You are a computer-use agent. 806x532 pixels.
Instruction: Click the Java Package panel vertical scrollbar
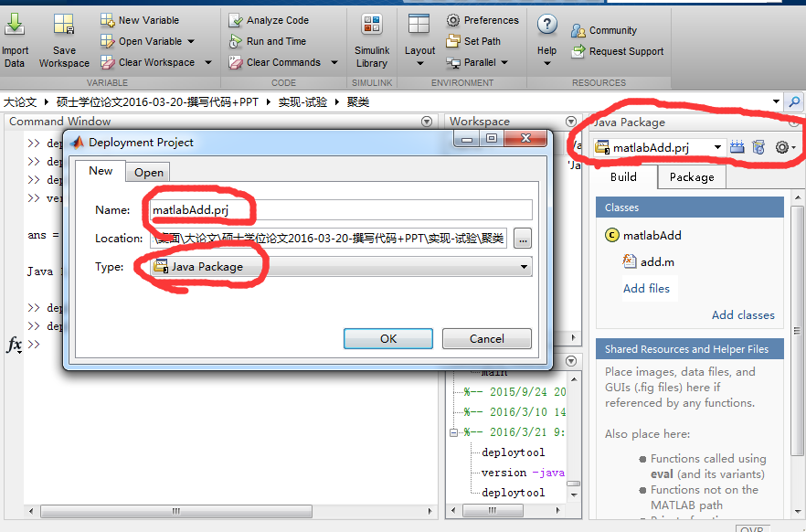pyautogui.click(x=797, y=331)
